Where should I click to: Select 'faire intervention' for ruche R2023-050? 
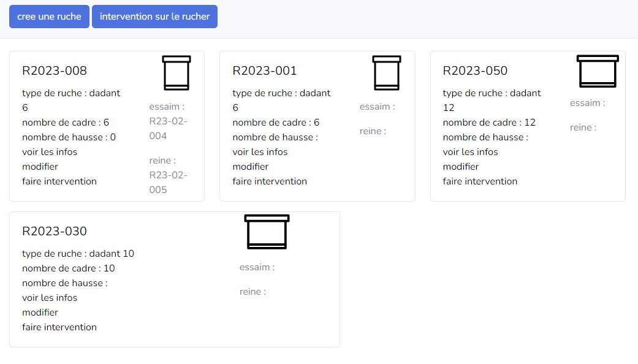(x=480, y=181)
